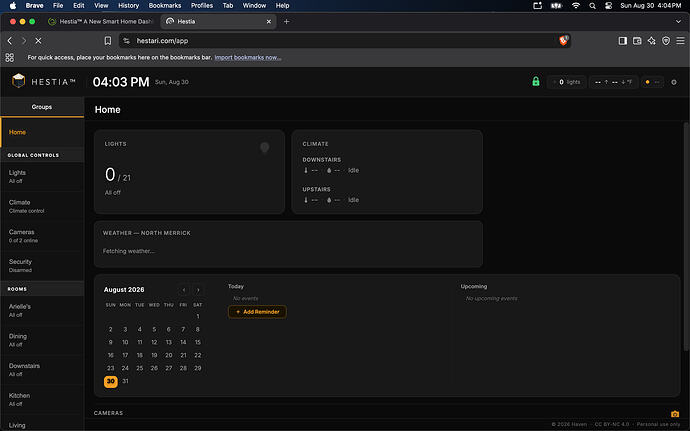Image resolution: width=690 pixels, height=431 pixels.
Task: Open Kitchen room in sidebar
Action: (42, 399)
